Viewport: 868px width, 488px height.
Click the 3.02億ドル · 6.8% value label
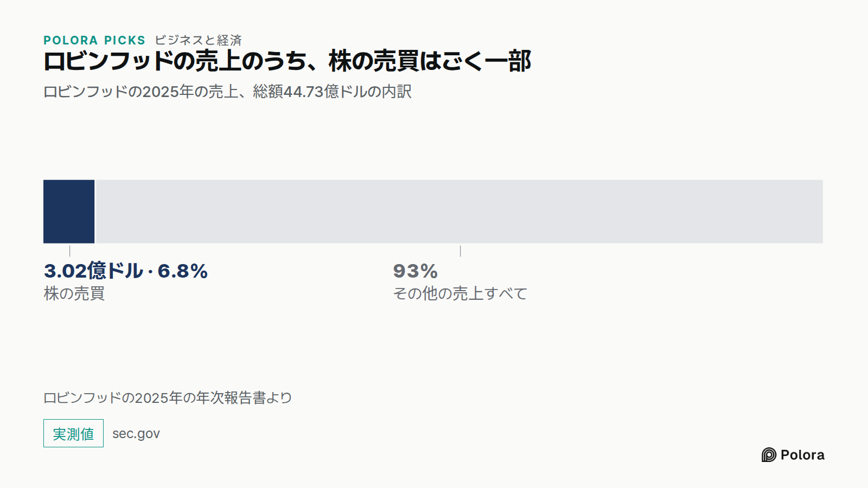126,271
